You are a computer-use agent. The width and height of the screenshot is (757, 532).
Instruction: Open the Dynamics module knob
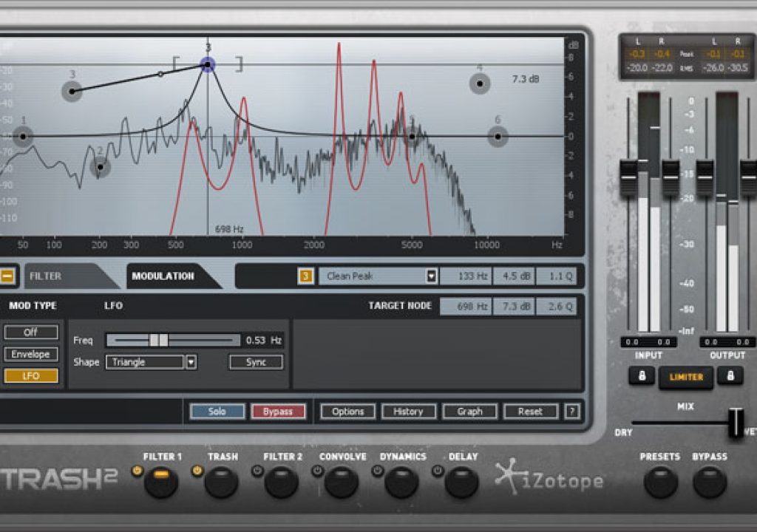pyautogui.click(x=401, y=482)
